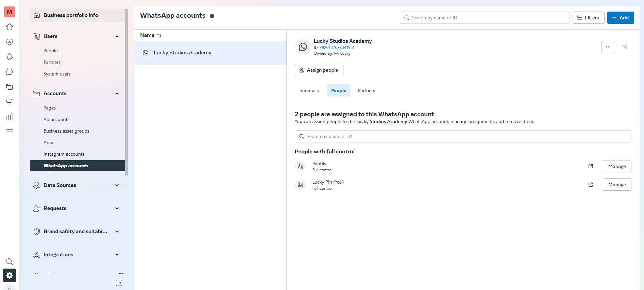Focus the people search field in details panel
This screenshot has width=644, height=290.
(x=463, y=136)
